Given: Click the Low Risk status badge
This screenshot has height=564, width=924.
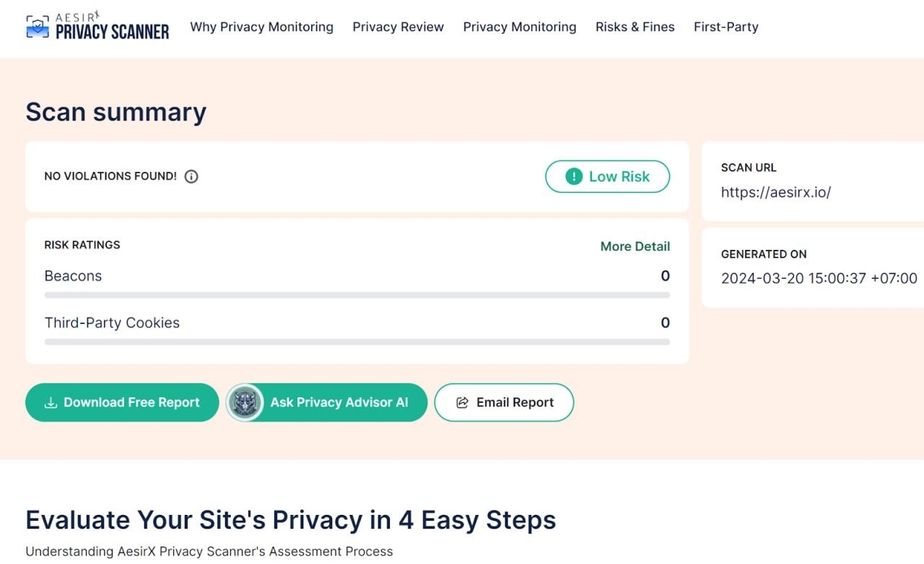Looking at the screenshot, I should point(607,176).
